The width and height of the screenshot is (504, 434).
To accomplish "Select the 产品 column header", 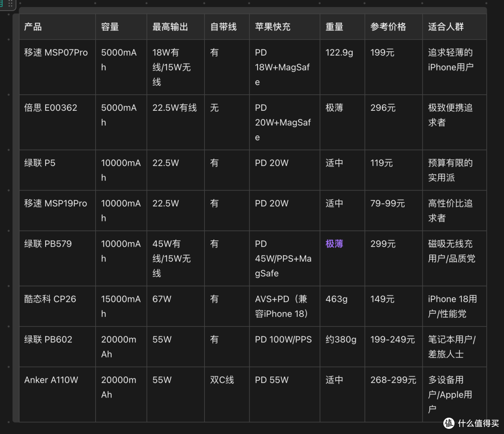I will [x=57, y=27].
